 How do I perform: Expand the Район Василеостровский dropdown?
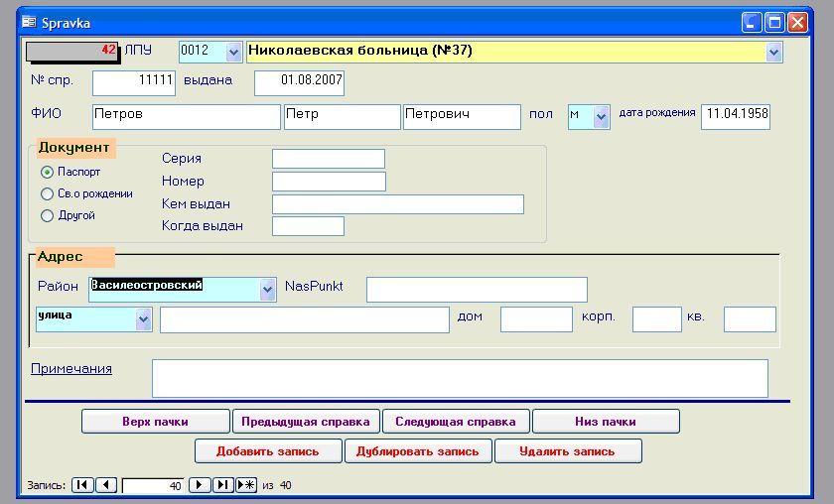pos(267,289)
